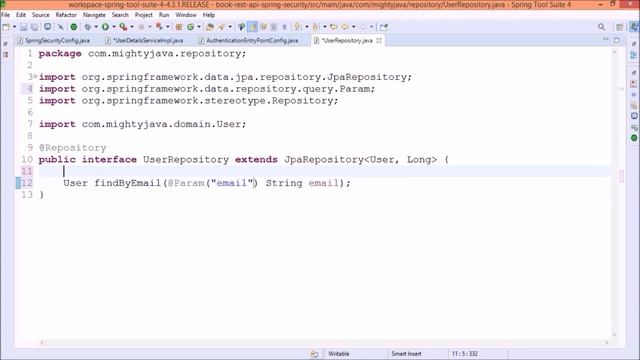Click line number 12 in the gutter

pyautogui.click(x=27, y=183)
